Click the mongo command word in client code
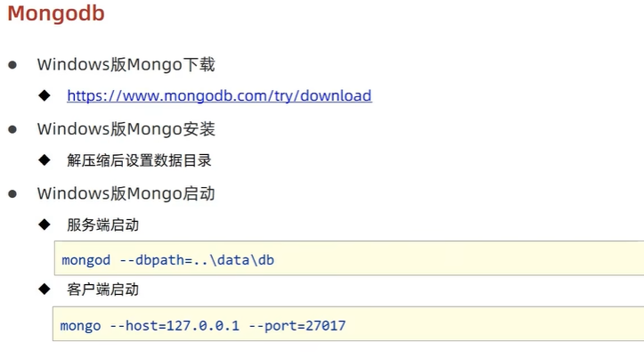Viewport: 644px width, 359px height. tap(78, 326)
